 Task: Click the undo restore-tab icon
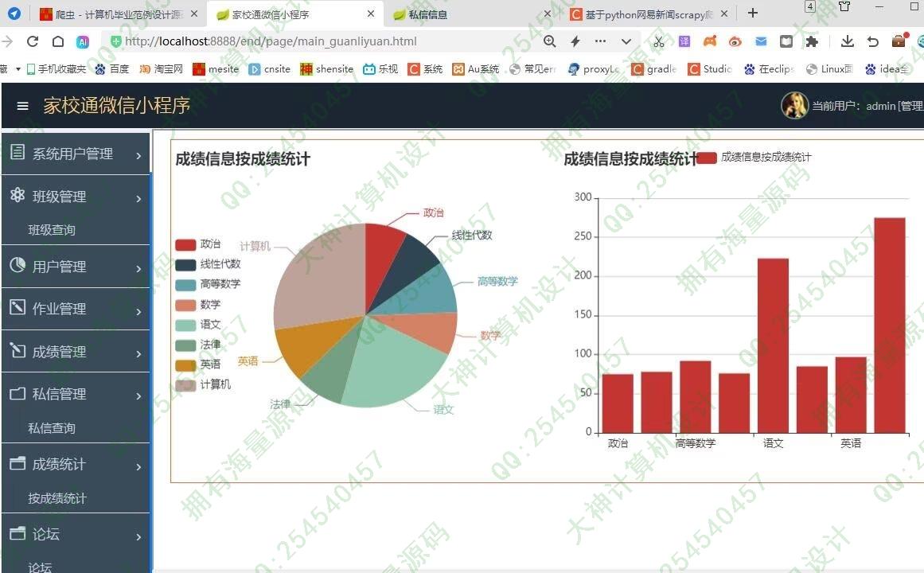point(873,41)
